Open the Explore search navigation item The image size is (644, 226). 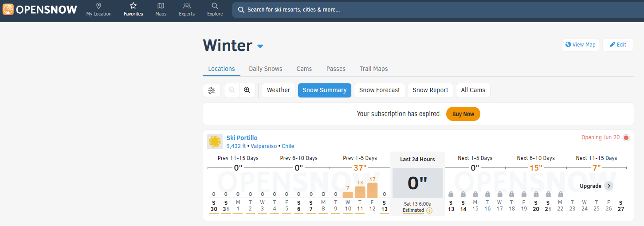click(215, 9)
